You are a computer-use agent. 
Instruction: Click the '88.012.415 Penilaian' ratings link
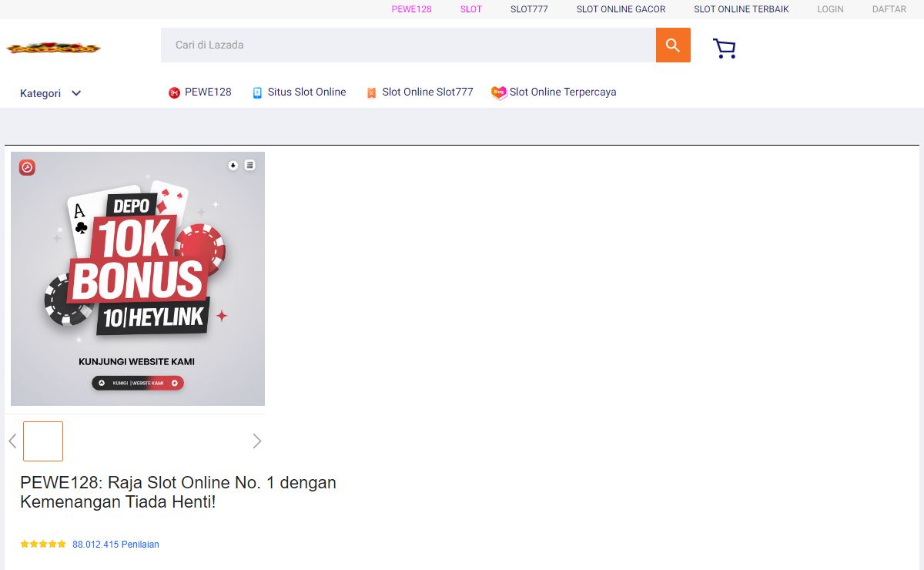click(x=115, y=545)
